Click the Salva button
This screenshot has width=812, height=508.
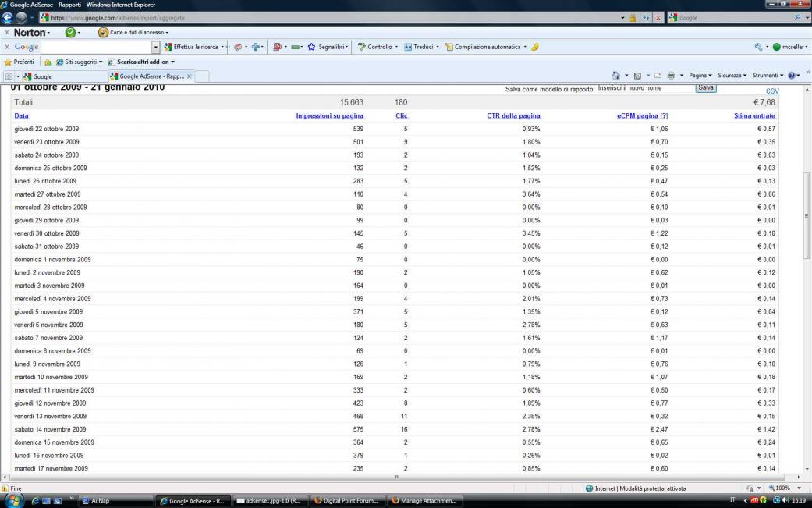click(705, 88)
